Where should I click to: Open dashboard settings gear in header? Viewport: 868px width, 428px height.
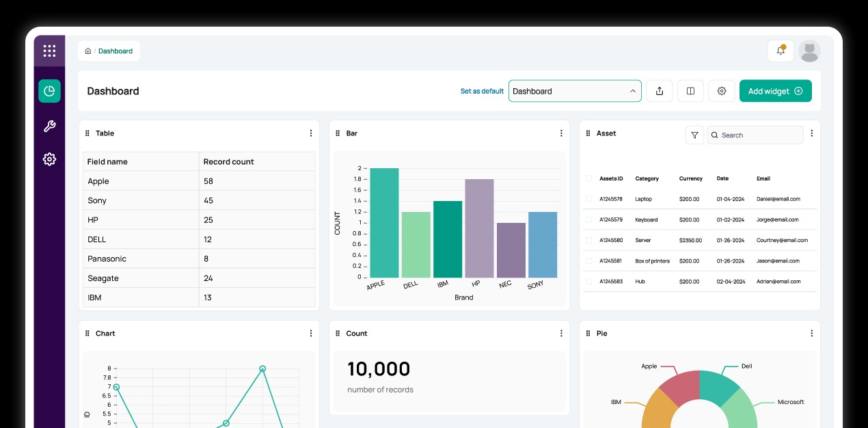pos(722,91)
